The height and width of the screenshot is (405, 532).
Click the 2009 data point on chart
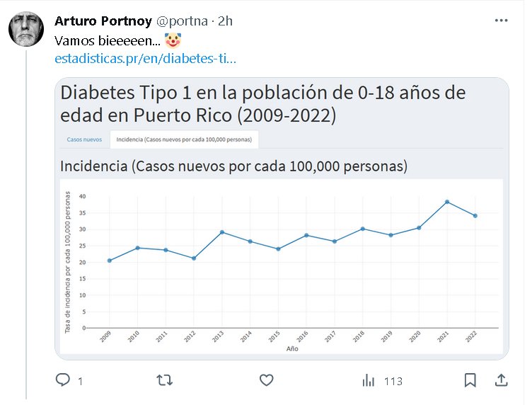(x=110, y=261)
